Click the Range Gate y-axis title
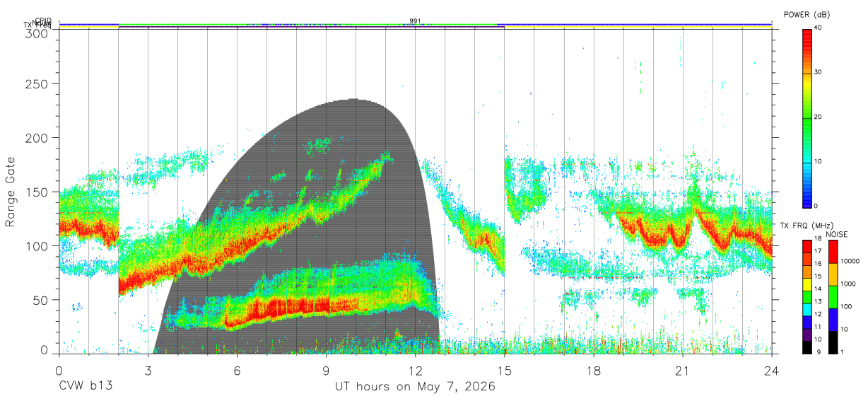Screen dimensions: 868x401 click(11, 192)
